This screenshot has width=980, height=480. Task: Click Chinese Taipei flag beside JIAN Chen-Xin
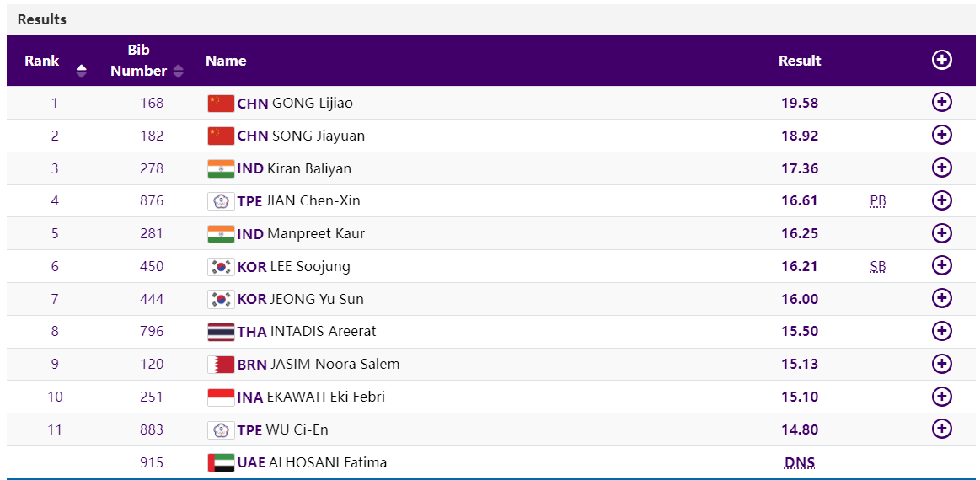coord(221,201)
